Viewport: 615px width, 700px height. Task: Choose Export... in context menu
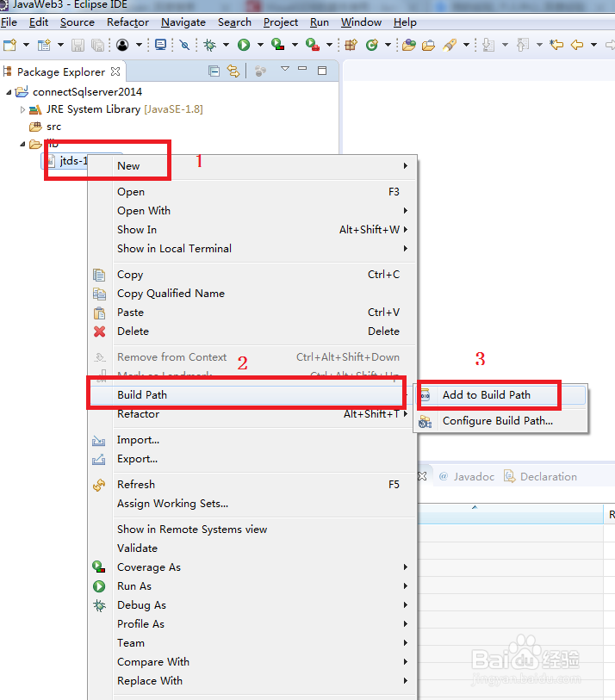click(x=252, y=459)
